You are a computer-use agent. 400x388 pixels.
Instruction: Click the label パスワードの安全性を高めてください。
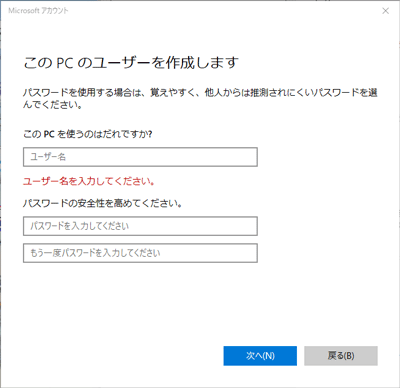point(102,203)
